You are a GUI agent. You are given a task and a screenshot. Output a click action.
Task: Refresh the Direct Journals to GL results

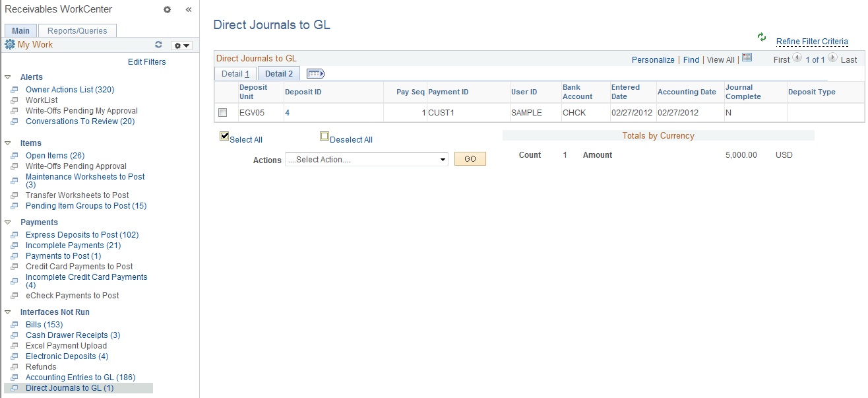point(761,38)
